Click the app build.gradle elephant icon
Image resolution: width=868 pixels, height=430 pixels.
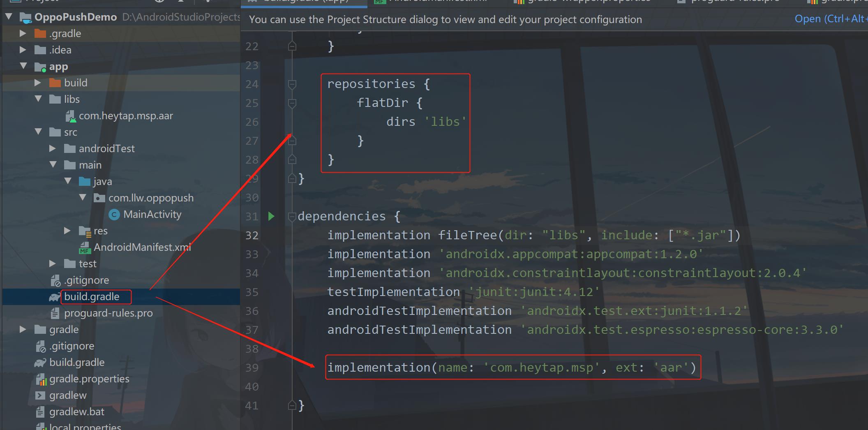(55, 297)
